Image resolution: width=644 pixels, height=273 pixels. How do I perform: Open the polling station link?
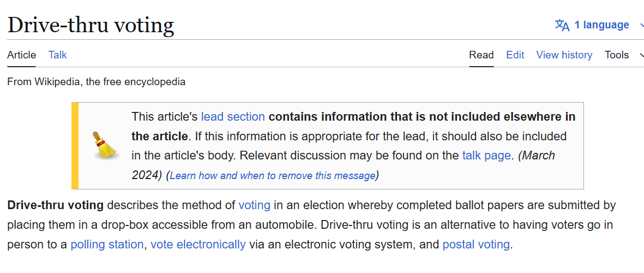pyautogui.click(x=107, y=245)
